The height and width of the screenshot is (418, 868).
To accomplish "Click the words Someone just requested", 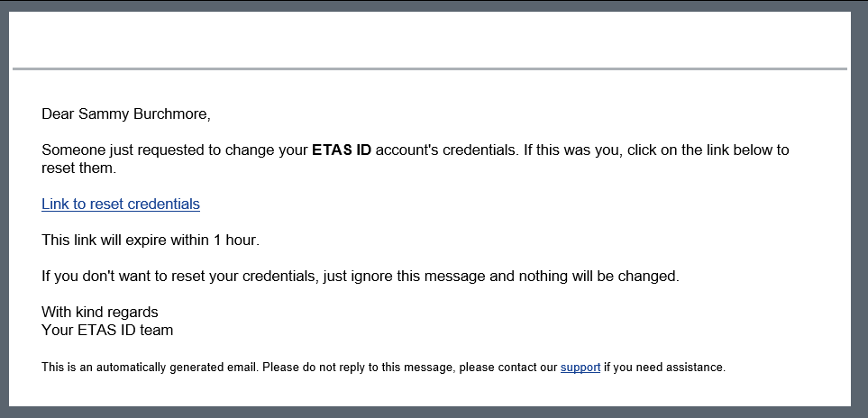I will coord(114,150).
